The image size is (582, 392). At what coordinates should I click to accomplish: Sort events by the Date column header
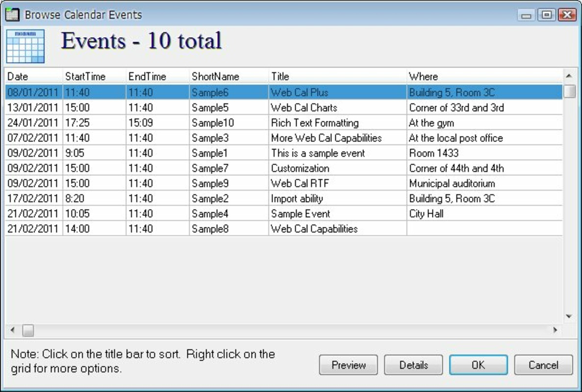click(x=34, y=76)
